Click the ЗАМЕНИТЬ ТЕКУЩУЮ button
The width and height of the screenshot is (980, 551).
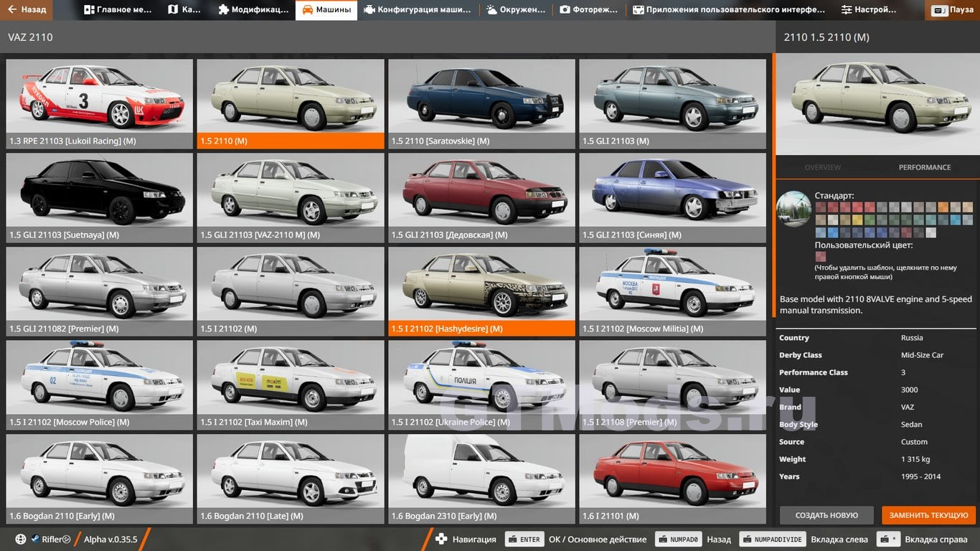928,515
